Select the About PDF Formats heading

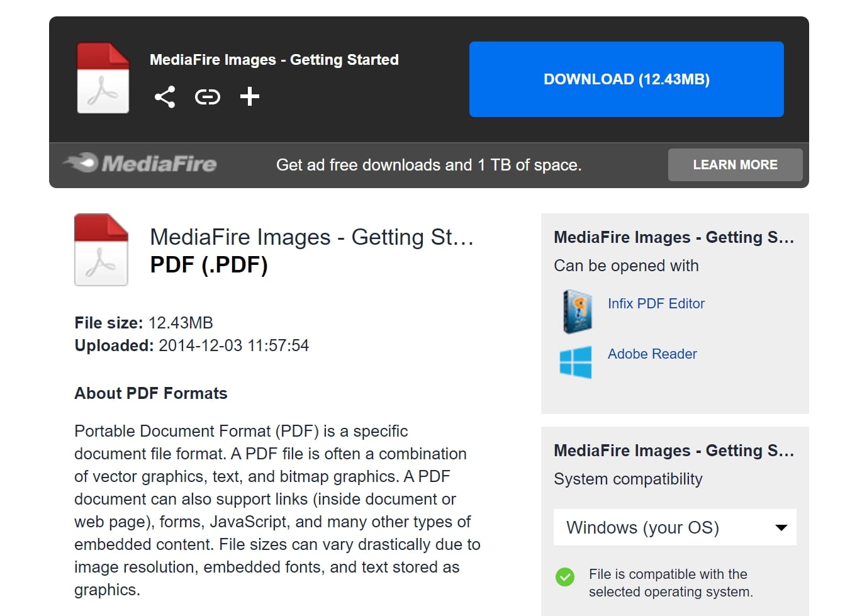(x=151, y=393)
